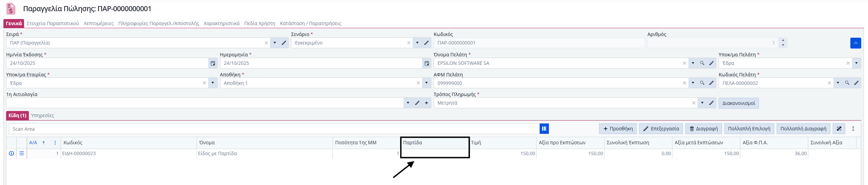Expand the Τρόπος Πληρωμής dropdown
Viewport: 868px width, 185px height.
tap(702, 103)
